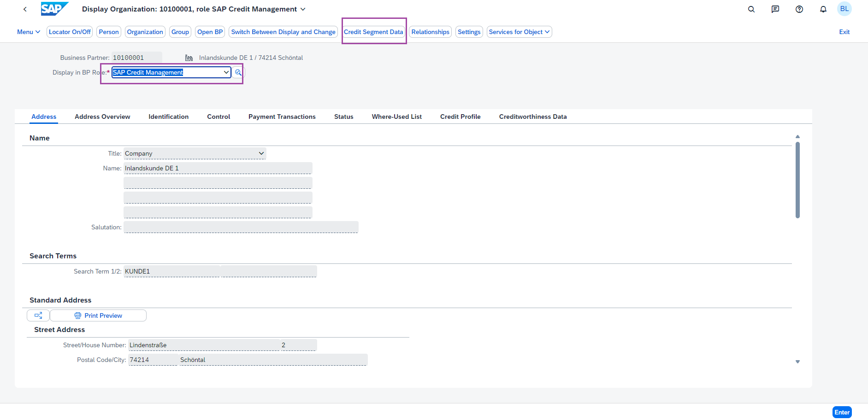Click the address switch icon button
The image size is (868, 420).
(x=38, y=315)
